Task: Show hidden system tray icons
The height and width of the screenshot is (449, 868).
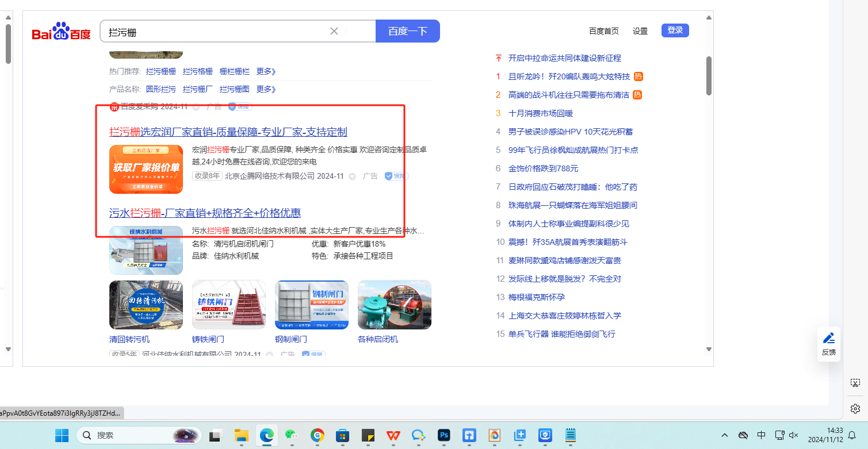Action: tap(725, 435)
